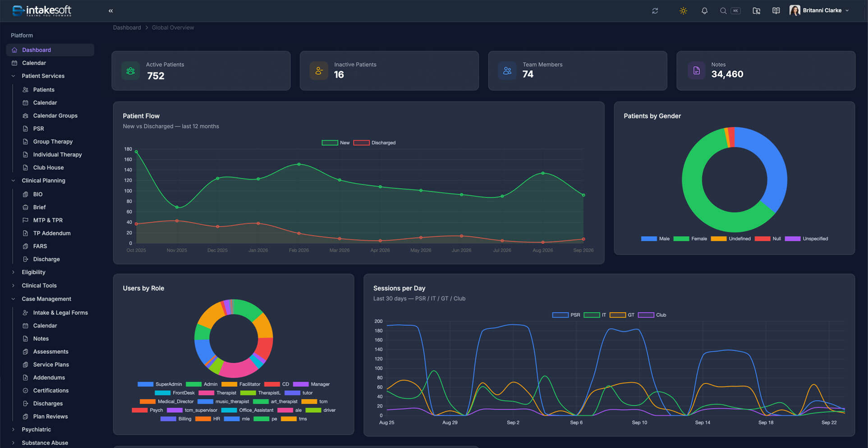Open the book guide icon in top bar

click(x=776, y=11)
